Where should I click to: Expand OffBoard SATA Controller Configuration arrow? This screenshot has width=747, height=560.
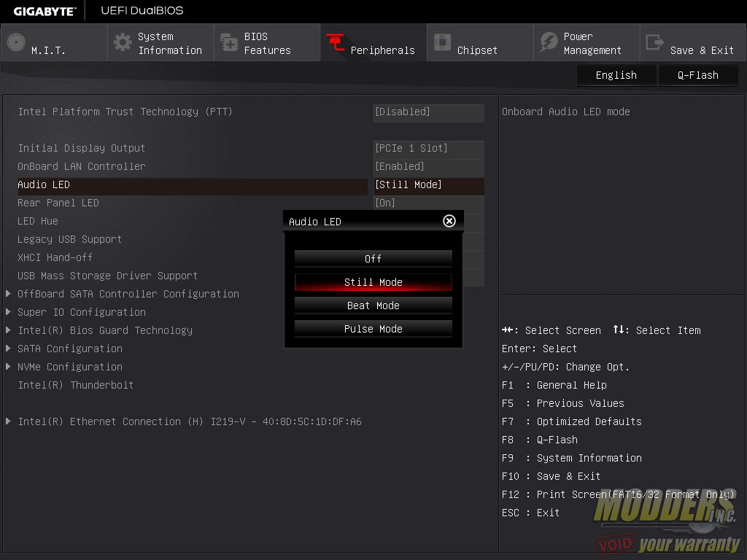click(8, 294)
